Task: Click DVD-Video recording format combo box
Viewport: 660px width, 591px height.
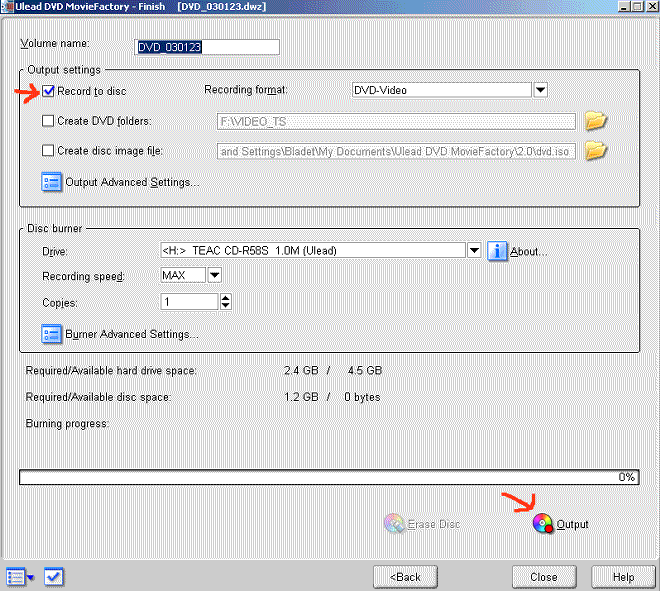Action: (442, 90)
